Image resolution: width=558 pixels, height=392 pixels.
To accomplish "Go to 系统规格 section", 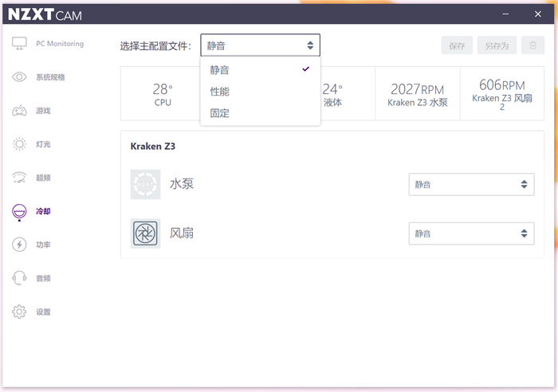I will [50, 77].
